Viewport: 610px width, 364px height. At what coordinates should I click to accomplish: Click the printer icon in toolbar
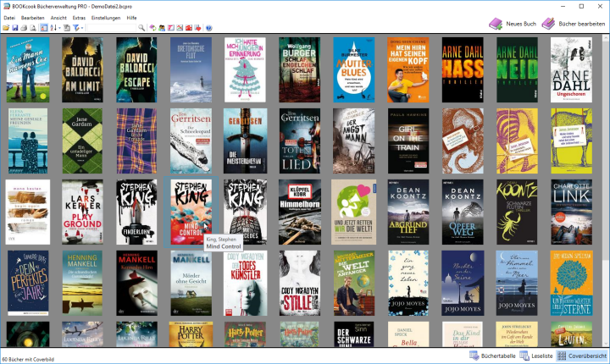pyautogui.click(x=24, y=28)
